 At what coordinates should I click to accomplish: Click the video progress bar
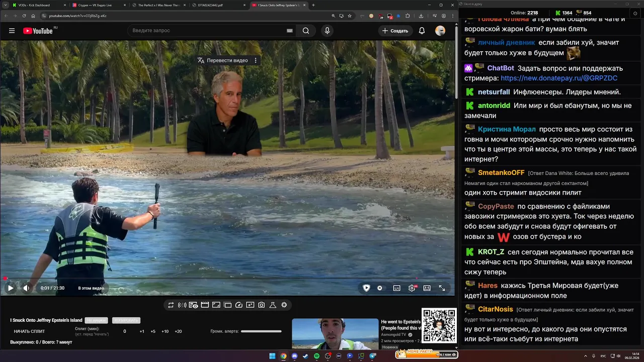(227, 278)
